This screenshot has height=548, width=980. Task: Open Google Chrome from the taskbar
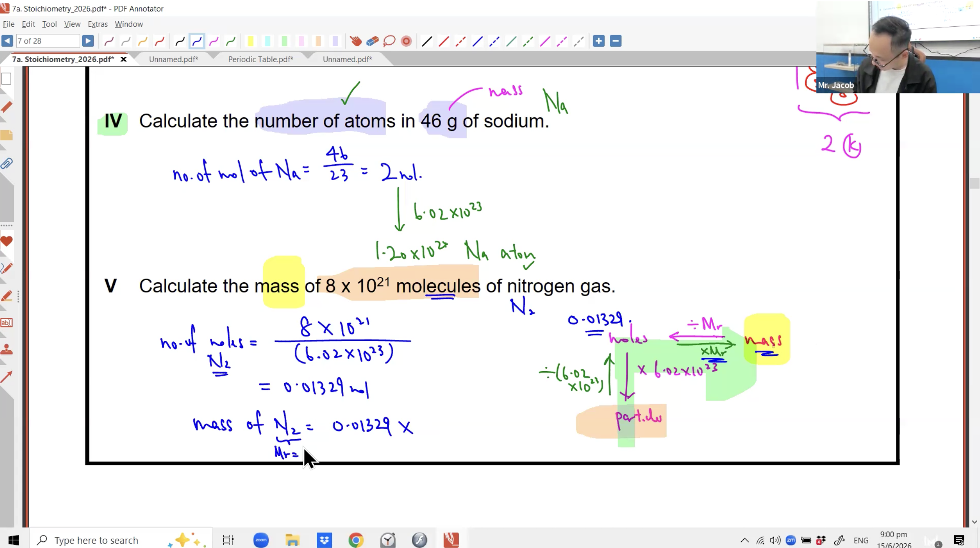356,540
